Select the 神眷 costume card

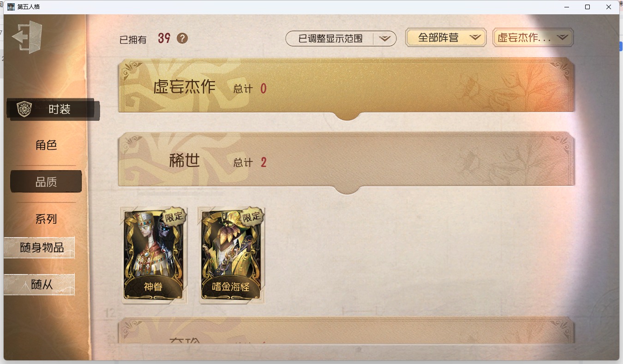(154, 255)
